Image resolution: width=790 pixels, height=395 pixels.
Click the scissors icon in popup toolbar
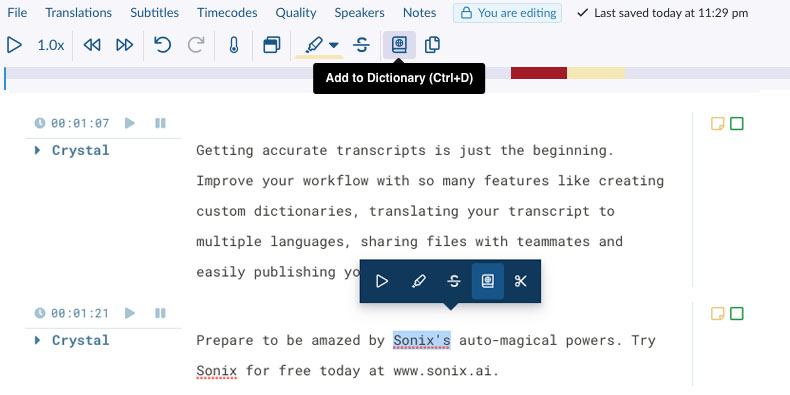[x=520, y=281]
